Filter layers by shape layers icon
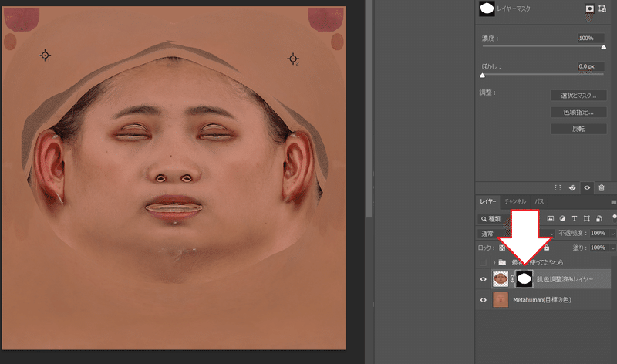The image size is (617, 364). (x=587, y=218)
